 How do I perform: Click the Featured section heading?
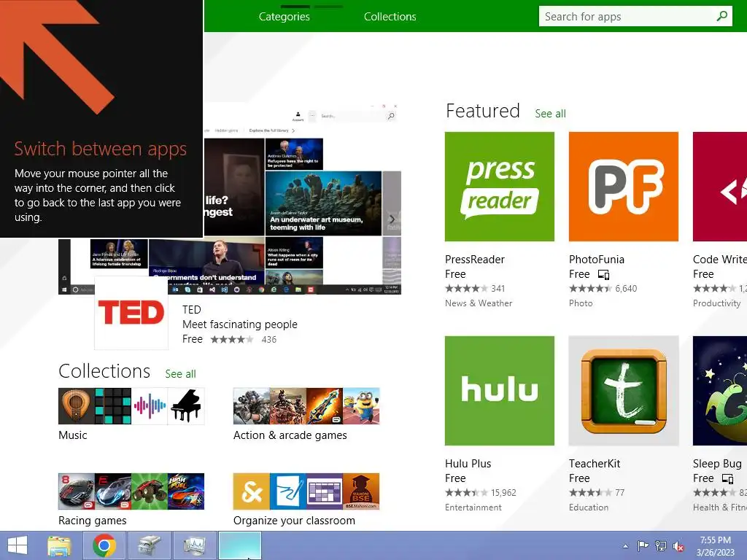coord(483,111)
